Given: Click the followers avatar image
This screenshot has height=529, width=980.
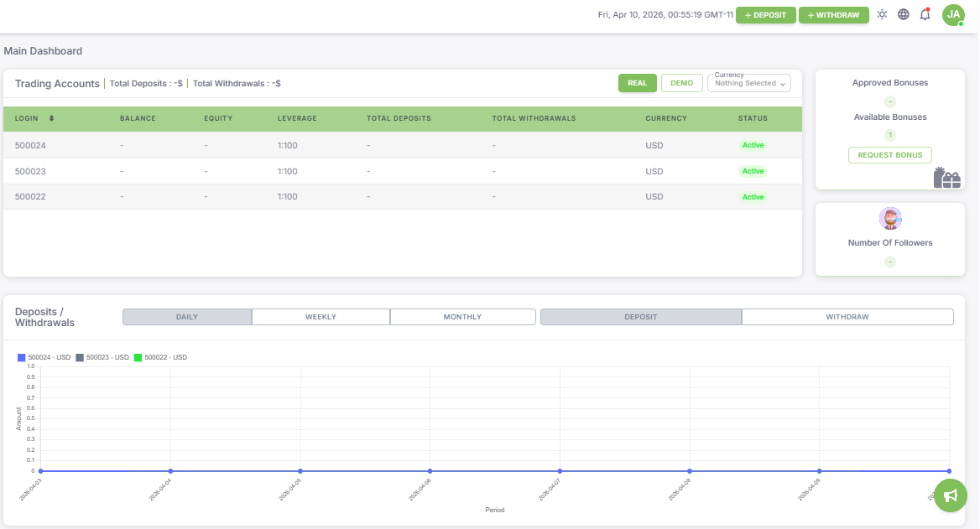Looking at the screenshot, I should tap(890, 219).
